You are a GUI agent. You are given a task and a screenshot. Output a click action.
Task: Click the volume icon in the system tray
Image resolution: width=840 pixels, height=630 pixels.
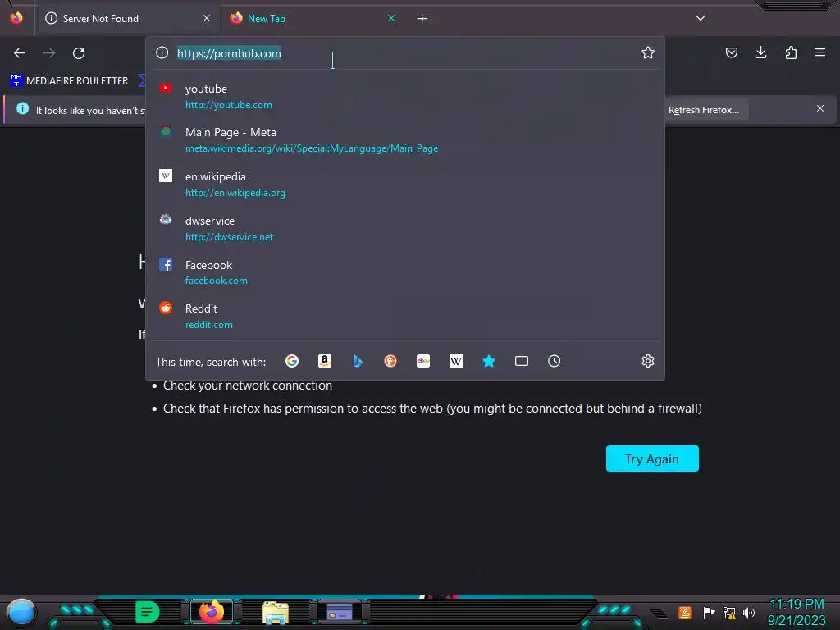[x=748, y=612]
